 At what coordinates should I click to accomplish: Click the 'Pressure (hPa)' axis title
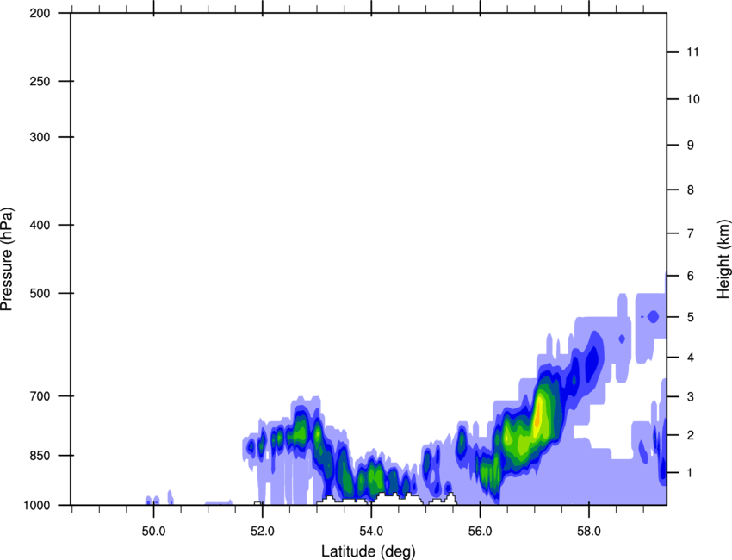7,258
